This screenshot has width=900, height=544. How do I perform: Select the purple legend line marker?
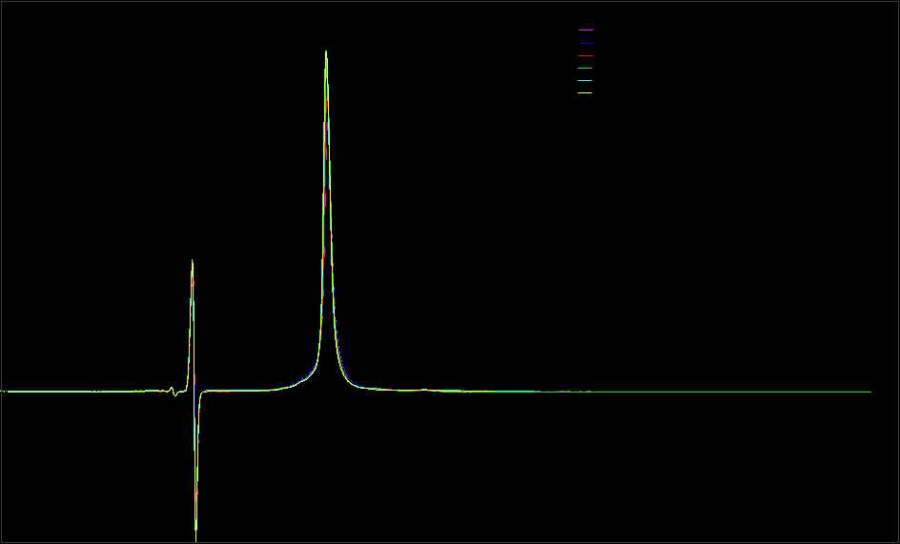point(585,29)
